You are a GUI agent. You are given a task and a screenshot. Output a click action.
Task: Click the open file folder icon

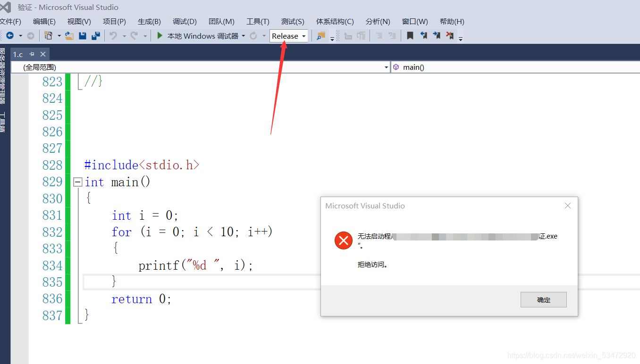tap(69, 36)
